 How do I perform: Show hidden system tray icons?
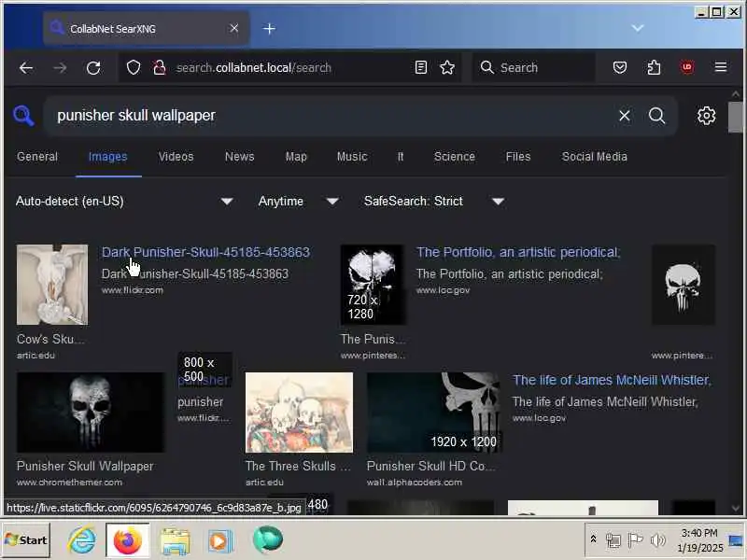(x=593, y=539)
